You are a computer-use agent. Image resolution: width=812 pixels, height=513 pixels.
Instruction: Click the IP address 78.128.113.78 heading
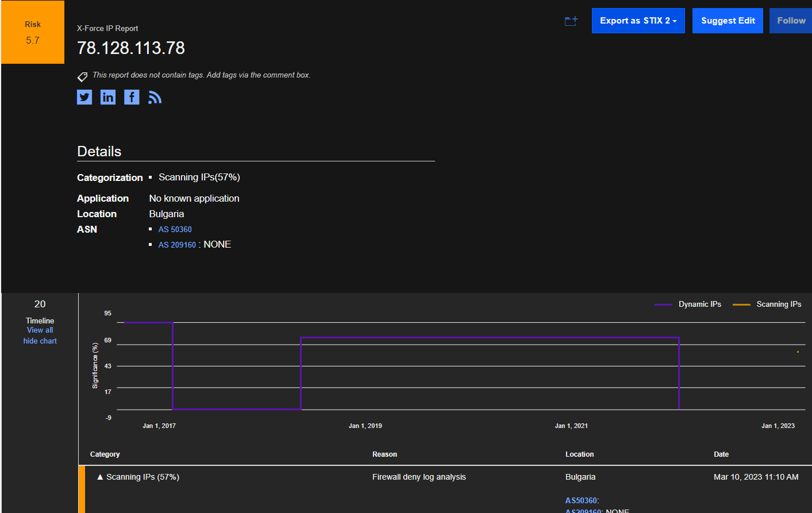click(x=131, y=48)
